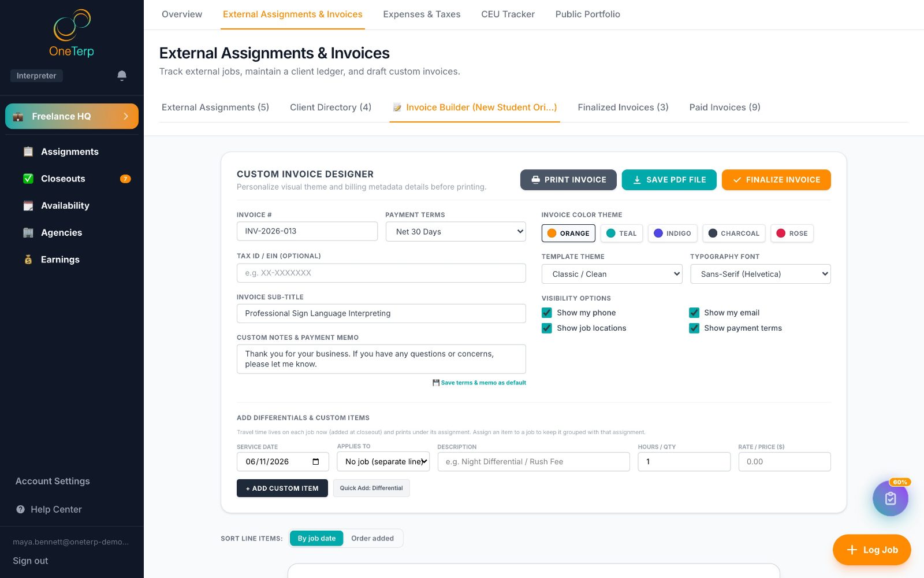Click Finalize Invoice button
The height and width of the screenshot is (578, 924).
point(776,180)
